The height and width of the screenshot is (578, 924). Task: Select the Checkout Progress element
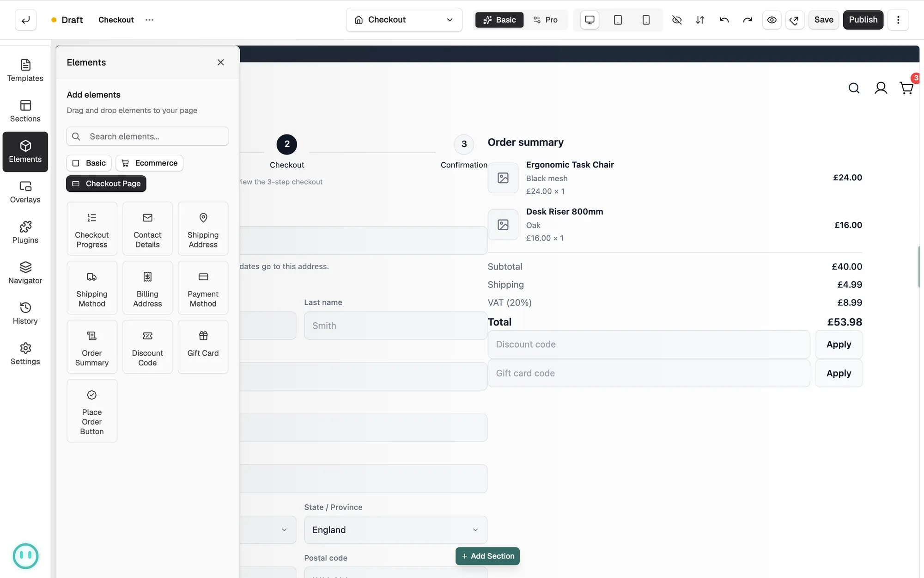pos(92,228)
